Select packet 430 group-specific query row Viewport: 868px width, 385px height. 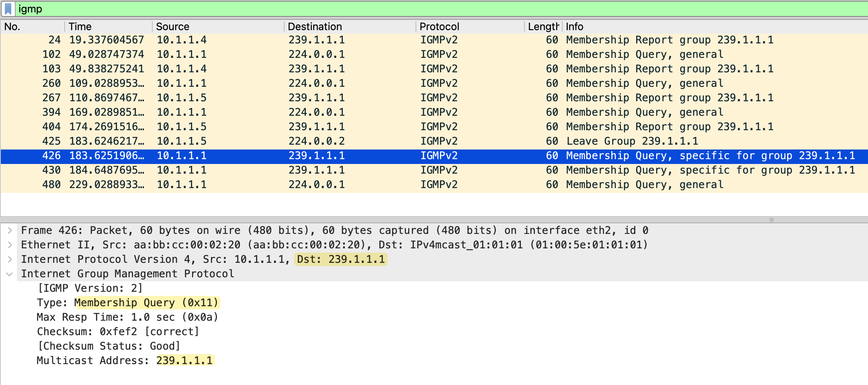(402, 170)
